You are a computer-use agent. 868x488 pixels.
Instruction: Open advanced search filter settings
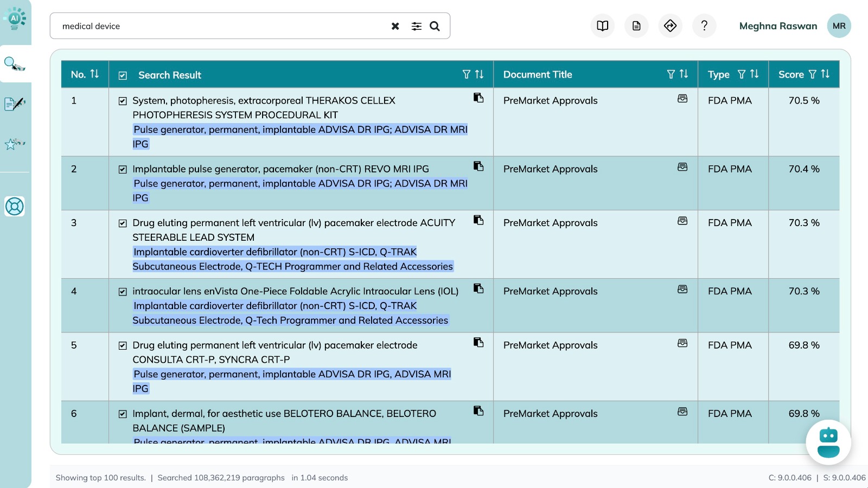pos(416,26)
